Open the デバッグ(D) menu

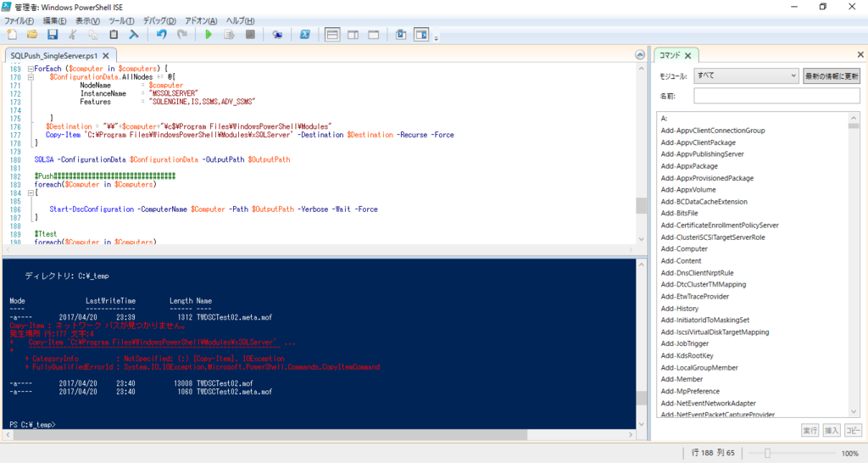pyautogui.click(x=159, y=21)
